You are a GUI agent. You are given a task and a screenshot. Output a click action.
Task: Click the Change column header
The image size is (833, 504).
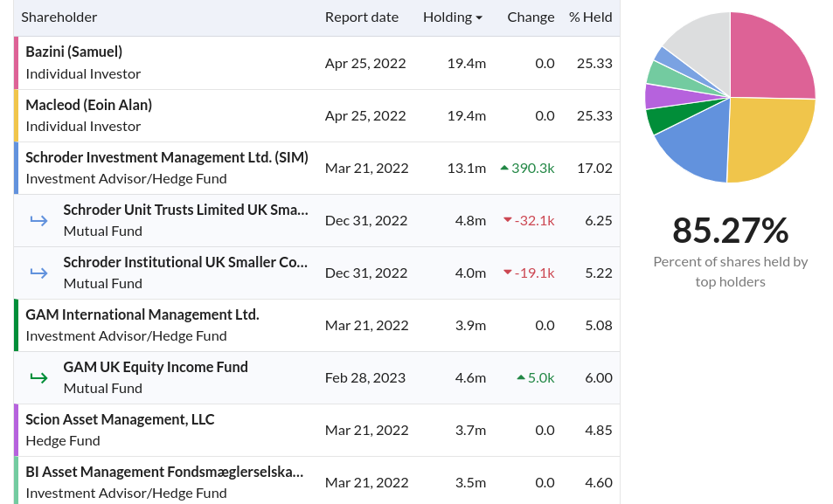(531, 17)
